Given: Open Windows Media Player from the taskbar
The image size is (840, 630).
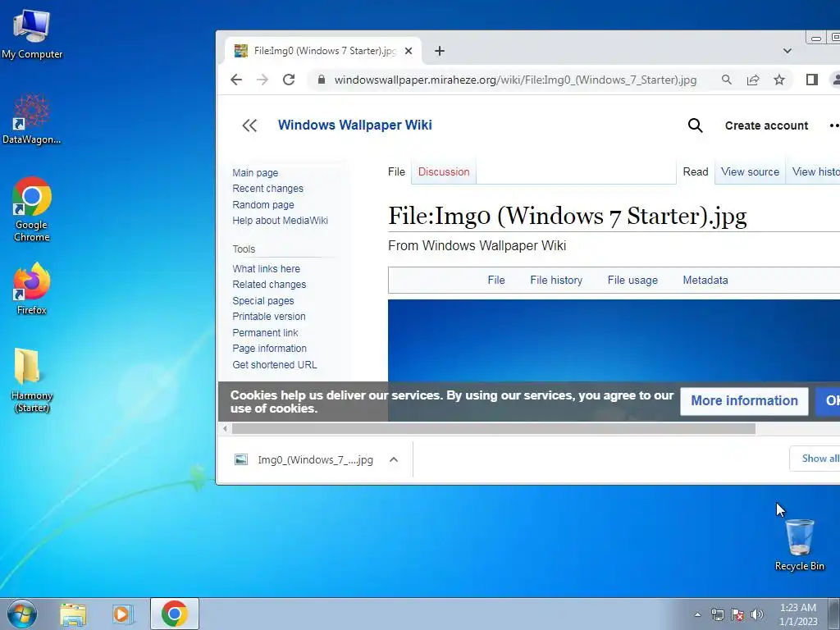Looking at the screenshot, I should pyautogui.click(x=123, y=614).
